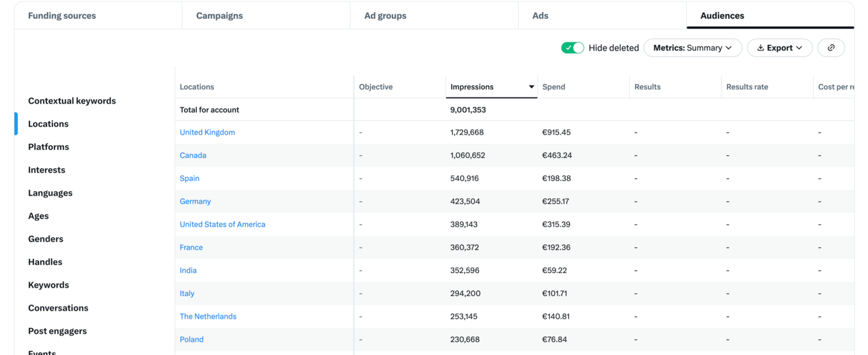Select Post engagers in the sidebar
This screenshot has width=868, height=355.
(57, 331)
